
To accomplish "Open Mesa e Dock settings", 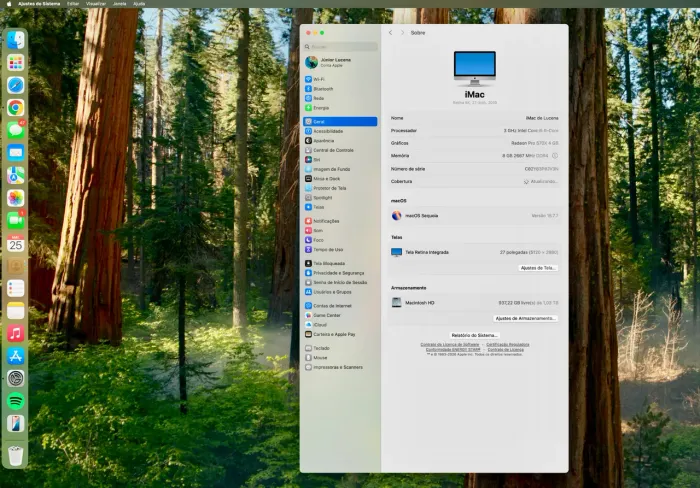I will pyautogui.click(x=340, y=179).
